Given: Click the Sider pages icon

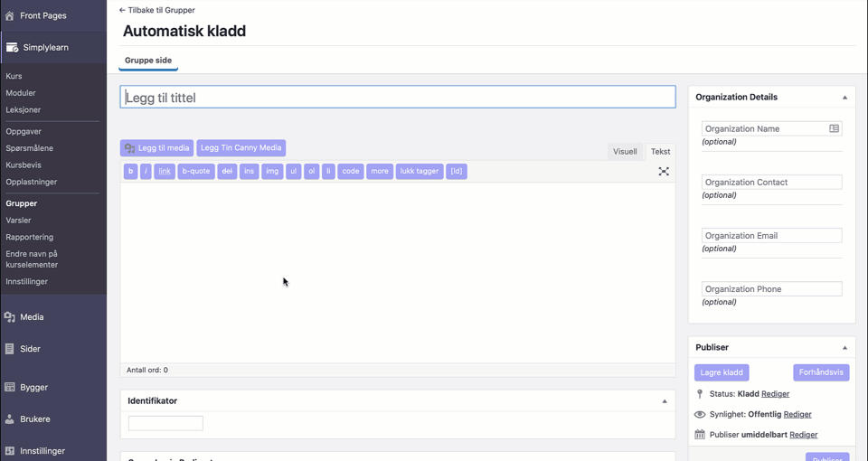Looking at the screenshot, I should [10, 349].
